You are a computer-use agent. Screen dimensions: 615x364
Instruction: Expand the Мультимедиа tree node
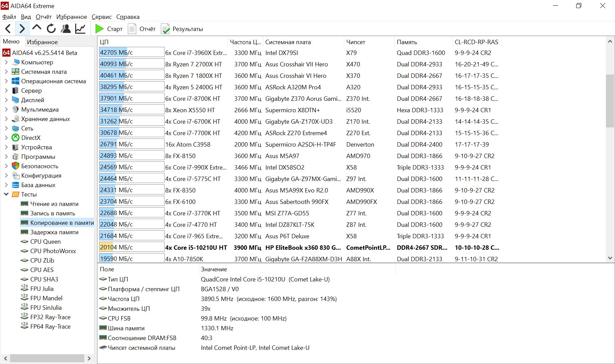(6, 110)
